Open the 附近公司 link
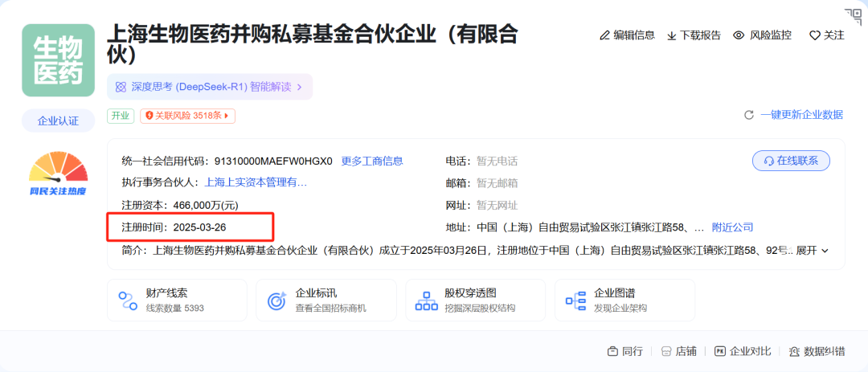 click(732, 227)
